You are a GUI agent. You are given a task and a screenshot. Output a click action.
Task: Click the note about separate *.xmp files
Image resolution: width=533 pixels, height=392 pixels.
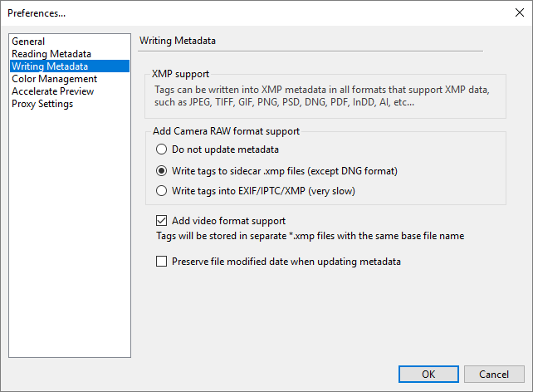(x=310, y=236)
